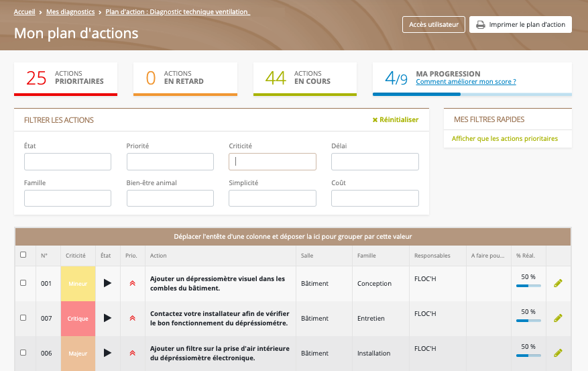This screenshot has width=588, height=371.
Task: Click the printer icon in the print button
Action: point(480,25)
